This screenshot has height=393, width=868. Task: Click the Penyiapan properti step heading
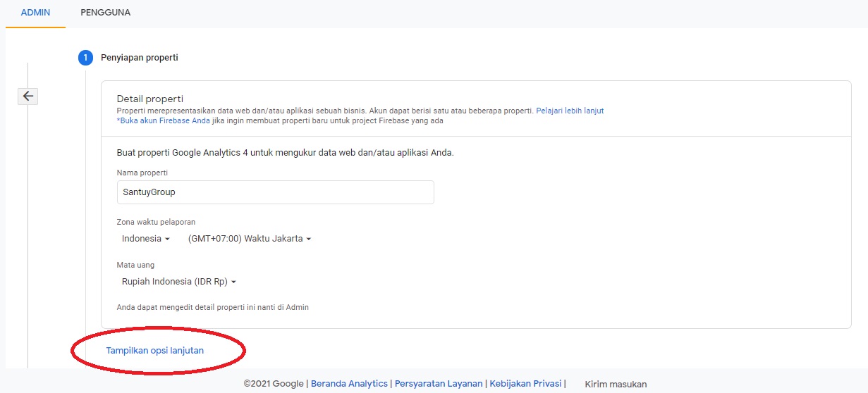[x=140, y=58]
